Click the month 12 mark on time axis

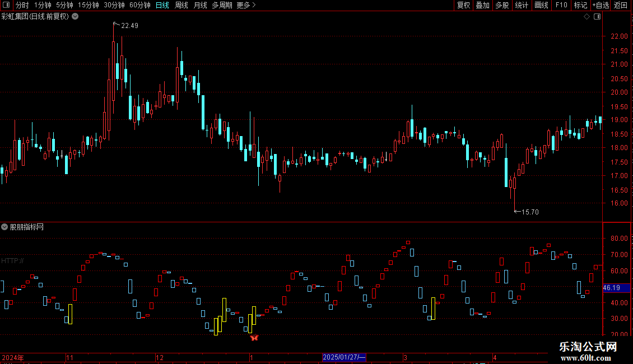pos(160,357)
